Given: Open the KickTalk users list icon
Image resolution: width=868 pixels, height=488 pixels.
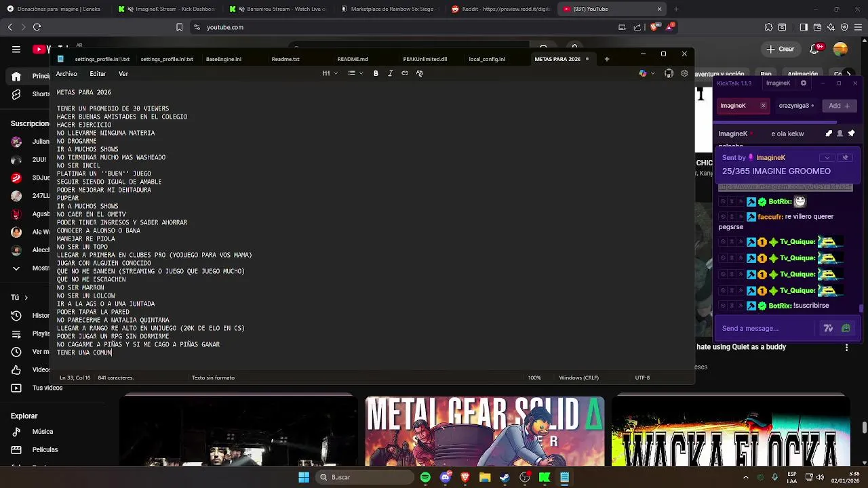Looking at the screenshot, I should (x=840, y=134).
